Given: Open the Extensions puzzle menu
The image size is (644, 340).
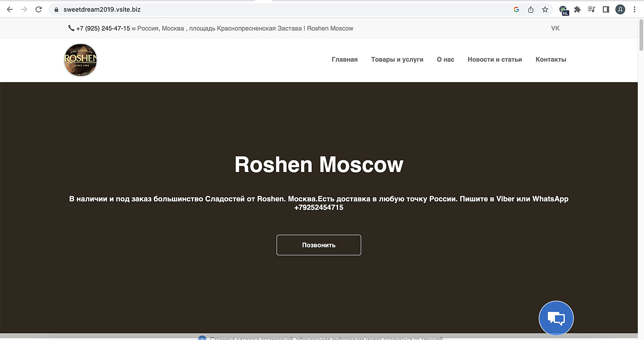Looking at the screenshot, I should [x=577, y=10].
